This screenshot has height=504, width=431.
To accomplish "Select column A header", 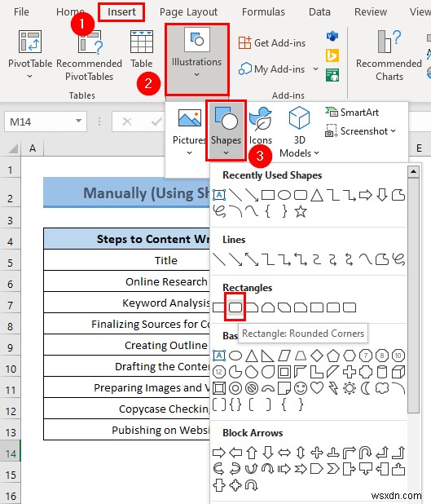I will [x=33, y=148].
